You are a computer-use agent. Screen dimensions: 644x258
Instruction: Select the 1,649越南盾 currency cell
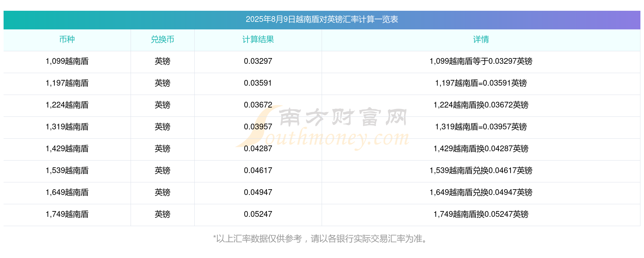(x=67, y=192)
